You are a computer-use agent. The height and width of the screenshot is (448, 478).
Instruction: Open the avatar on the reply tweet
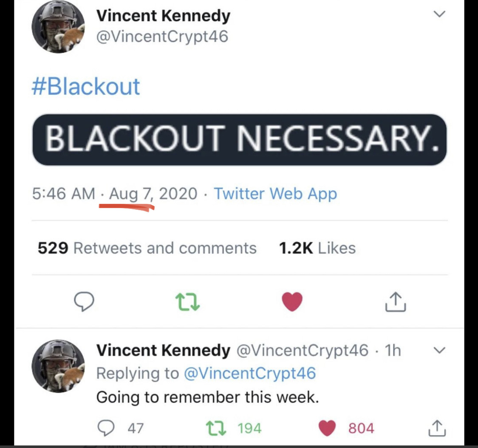[x=59, y=366]
